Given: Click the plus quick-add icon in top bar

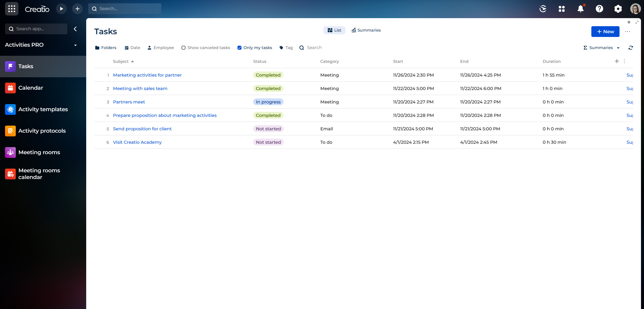Looking at the screenshot, I should click(x=77, y=9).
